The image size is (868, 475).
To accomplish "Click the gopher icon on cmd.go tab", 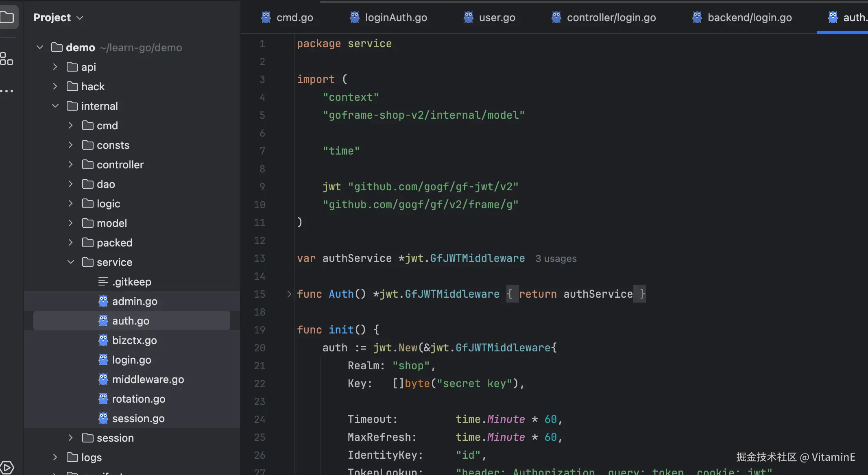I will point(266,17).
